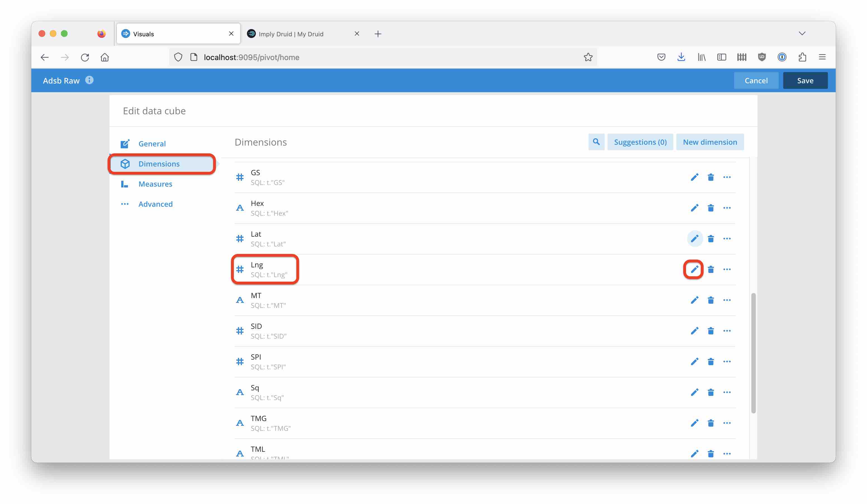Go to the General section
Viewport: 867px width, 504px height.
152,144
